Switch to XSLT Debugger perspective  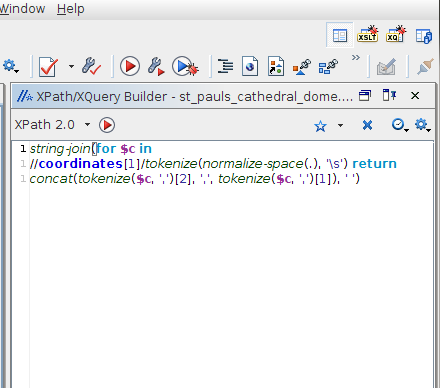[367, 34]
